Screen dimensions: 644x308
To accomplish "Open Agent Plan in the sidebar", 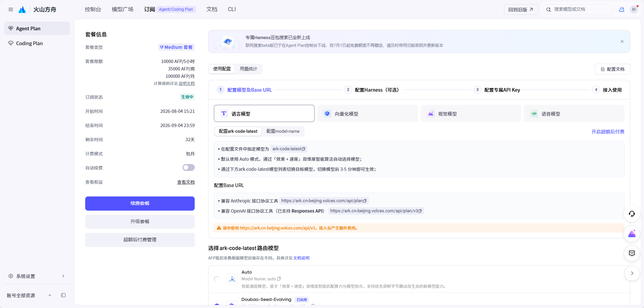I will (x=37, y=28).
